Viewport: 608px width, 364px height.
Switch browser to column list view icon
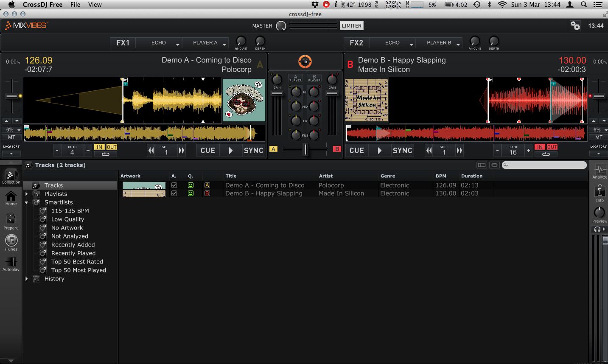[482, 165]
